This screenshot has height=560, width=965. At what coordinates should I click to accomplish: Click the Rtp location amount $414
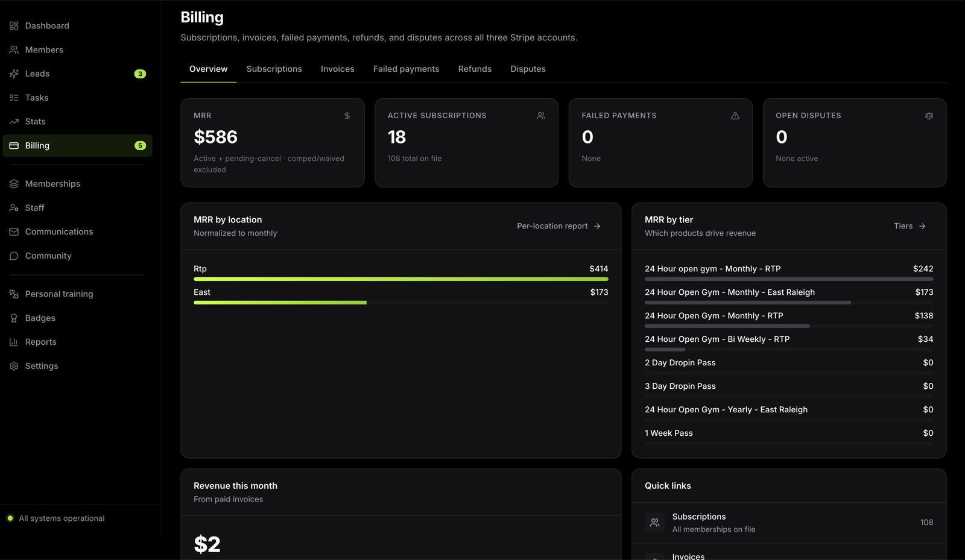tap(598, 269)
